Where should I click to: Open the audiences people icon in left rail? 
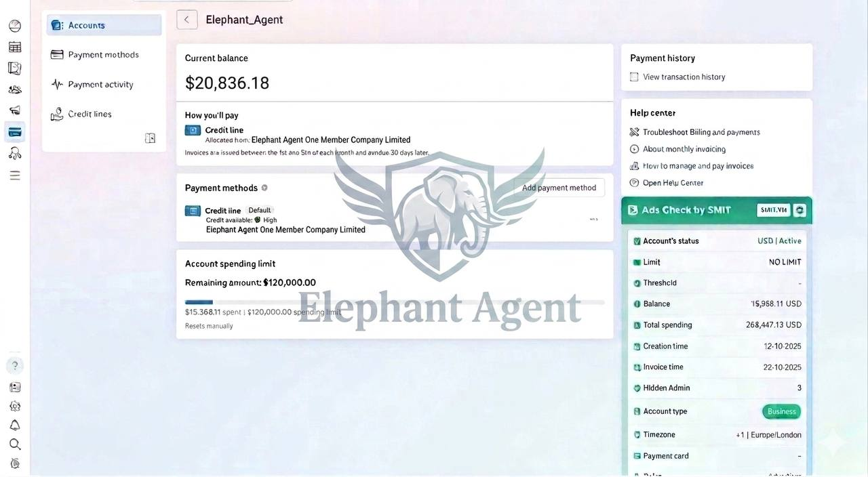pos(15,89)
